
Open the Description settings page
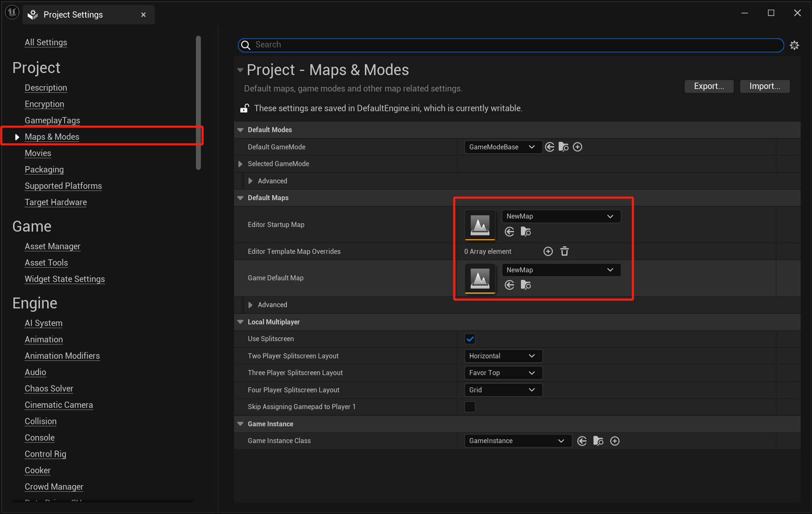click(46, 88)
